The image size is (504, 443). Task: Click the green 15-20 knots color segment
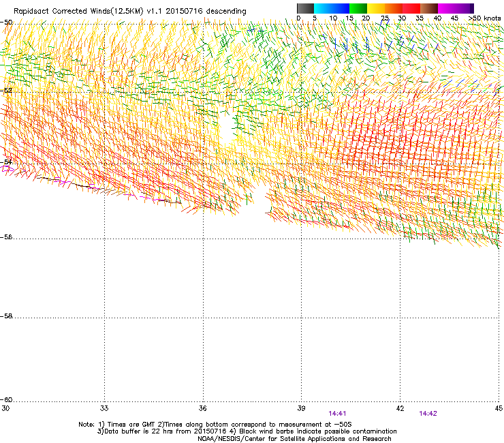tap(358, 8)
